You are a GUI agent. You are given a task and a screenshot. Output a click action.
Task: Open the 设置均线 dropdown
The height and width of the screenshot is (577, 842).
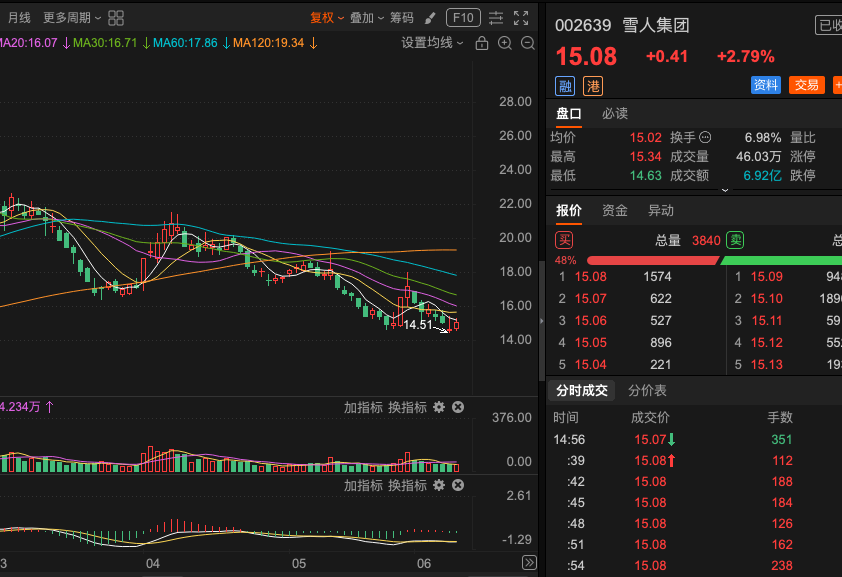click(x=432, y=43)
